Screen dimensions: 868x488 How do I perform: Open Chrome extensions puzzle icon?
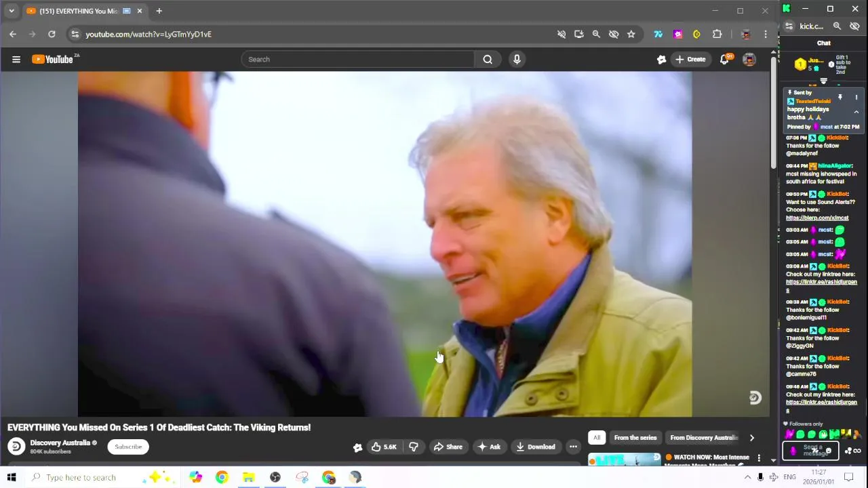click(717, 34)
